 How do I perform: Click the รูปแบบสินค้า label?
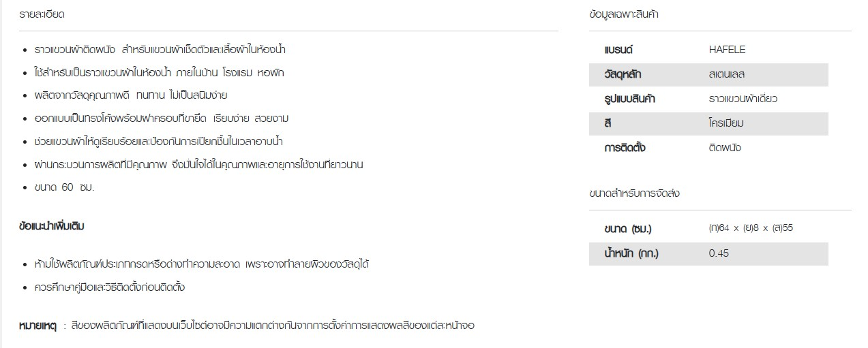click(629, 99)
